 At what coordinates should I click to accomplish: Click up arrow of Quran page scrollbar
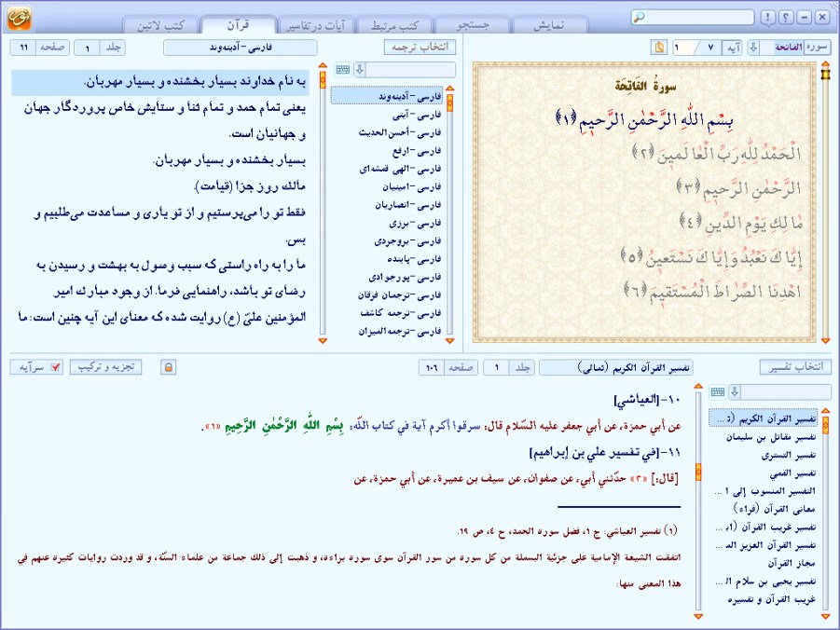coord(825,65)
